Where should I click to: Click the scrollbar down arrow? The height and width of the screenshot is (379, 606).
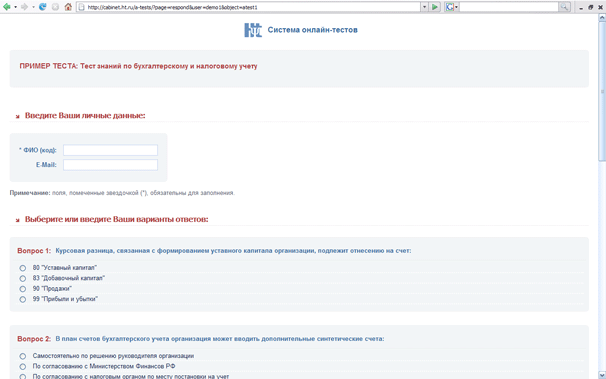602,375
